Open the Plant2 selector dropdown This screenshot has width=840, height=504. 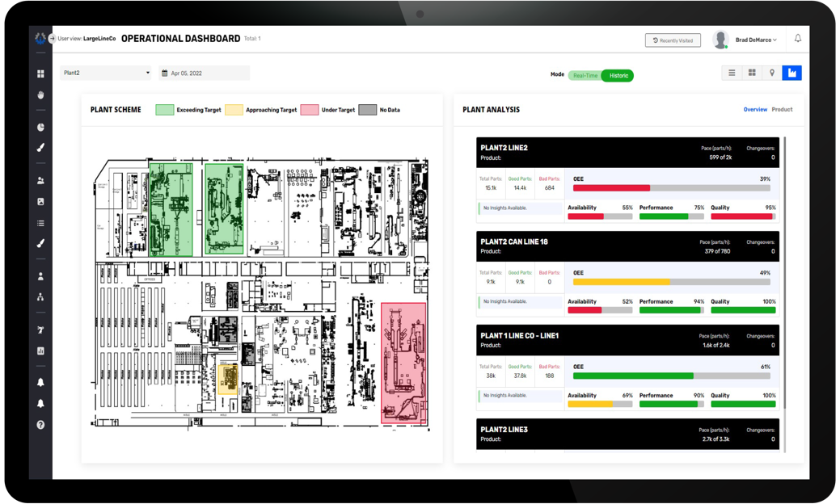pyautogui.click(x=105, y=72)
